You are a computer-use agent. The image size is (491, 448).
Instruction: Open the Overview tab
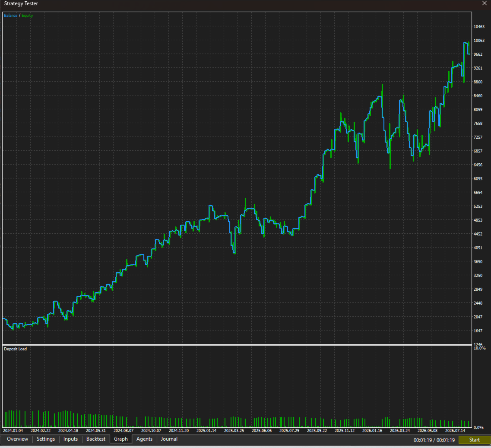(x=18, y=439)
